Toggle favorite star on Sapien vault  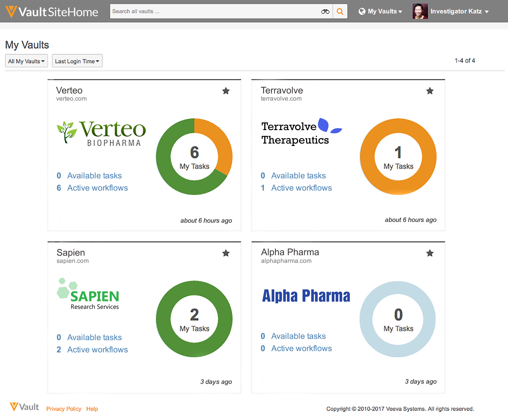[226, 253]
